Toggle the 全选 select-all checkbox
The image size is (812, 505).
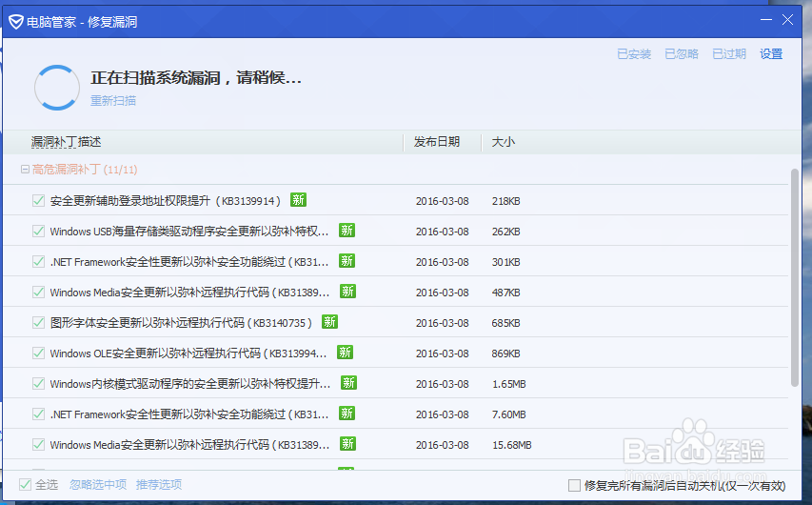coord(25,485)
